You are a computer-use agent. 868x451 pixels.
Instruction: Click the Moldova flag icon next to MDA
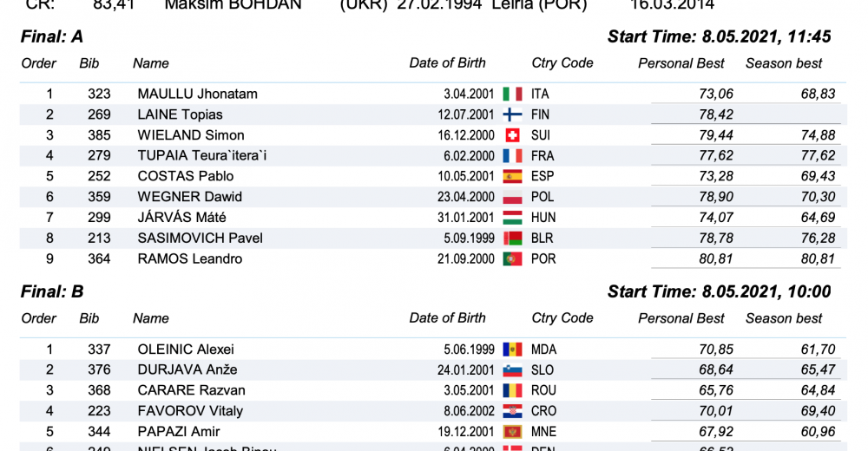tap(512, 350)
